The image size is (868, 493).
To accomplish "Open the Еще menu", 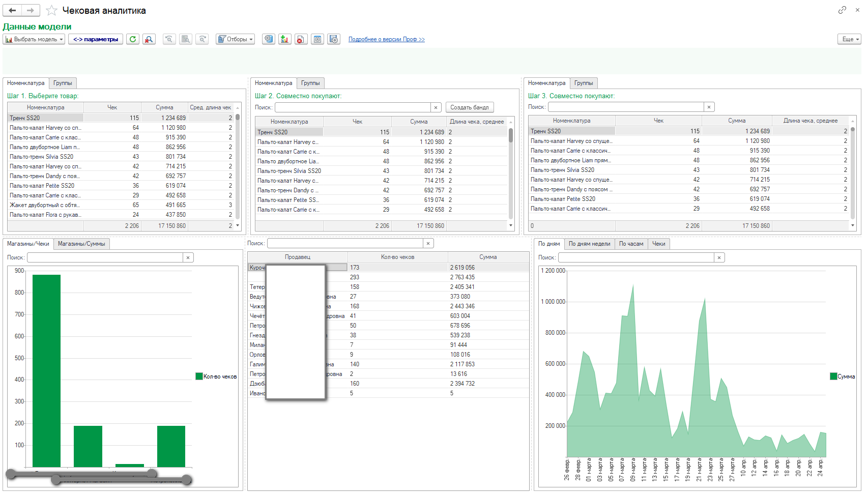I will [849, 39].
